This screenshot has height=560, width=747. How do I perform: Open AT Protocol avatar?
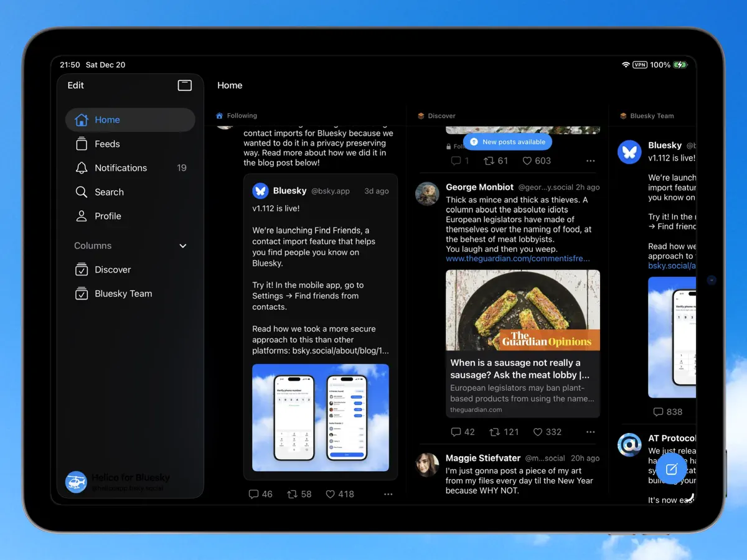(629, 445)
